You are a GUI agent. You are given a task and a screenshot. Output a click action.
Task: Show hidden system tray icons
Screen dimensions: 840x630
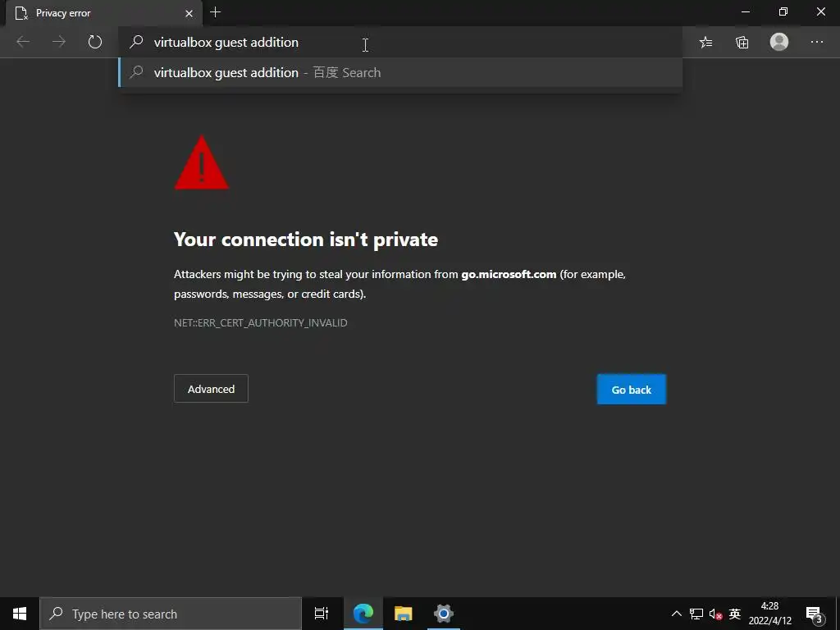click(x=677, y=614)
